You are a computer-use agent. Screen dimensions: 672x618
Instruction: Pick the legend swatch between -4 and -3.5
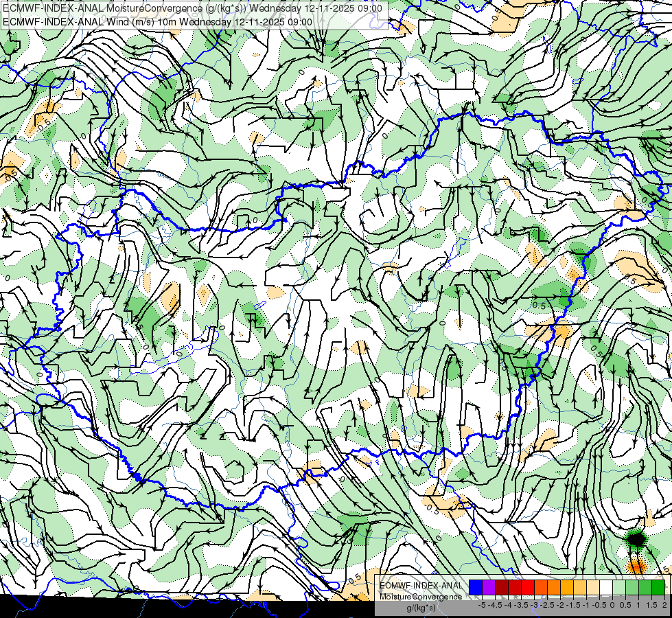[x=515, y=587]
